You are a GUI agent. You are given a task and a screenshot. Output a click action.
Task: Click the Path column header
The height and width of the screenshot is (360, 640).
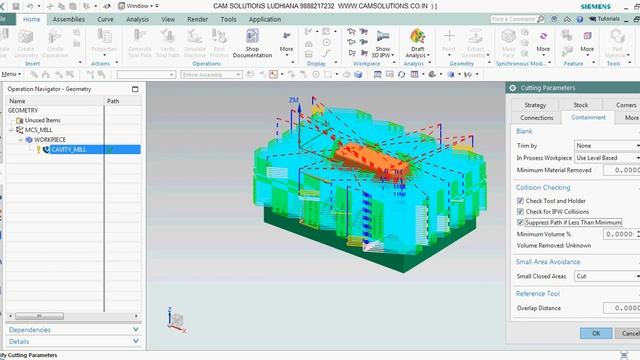coord(123,101)
